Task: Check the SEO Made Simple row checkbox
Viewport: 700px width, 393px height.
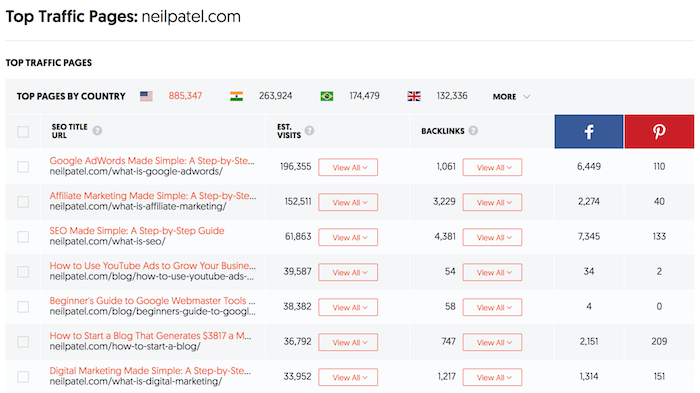Action: click(x=23, y=237)
